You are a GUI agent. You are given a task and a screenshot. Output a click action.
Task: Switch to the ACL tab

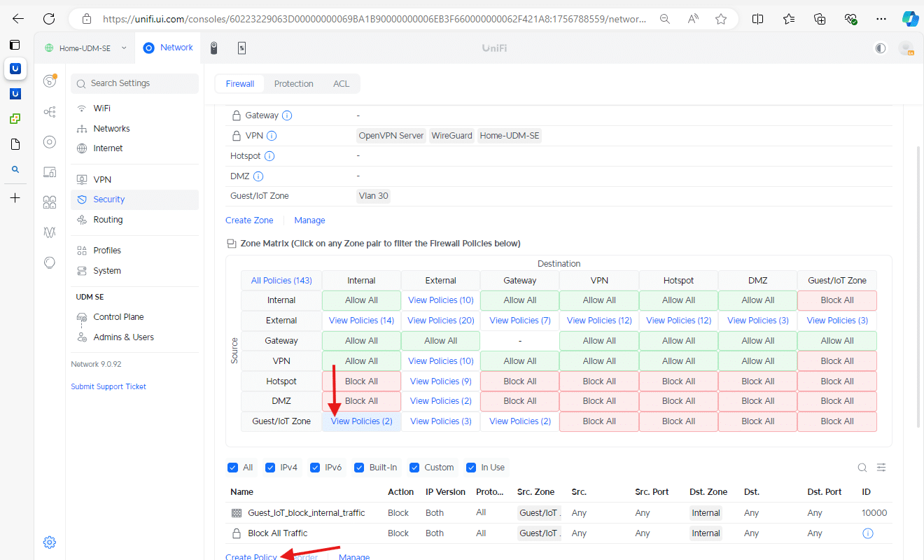342,84
